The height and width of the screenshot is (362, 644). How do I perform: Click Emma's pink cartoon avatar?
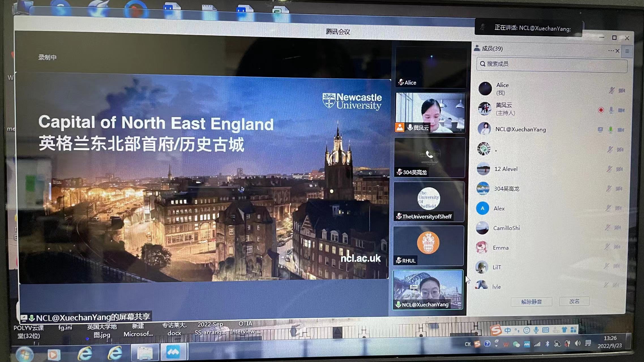coord(482,247)
